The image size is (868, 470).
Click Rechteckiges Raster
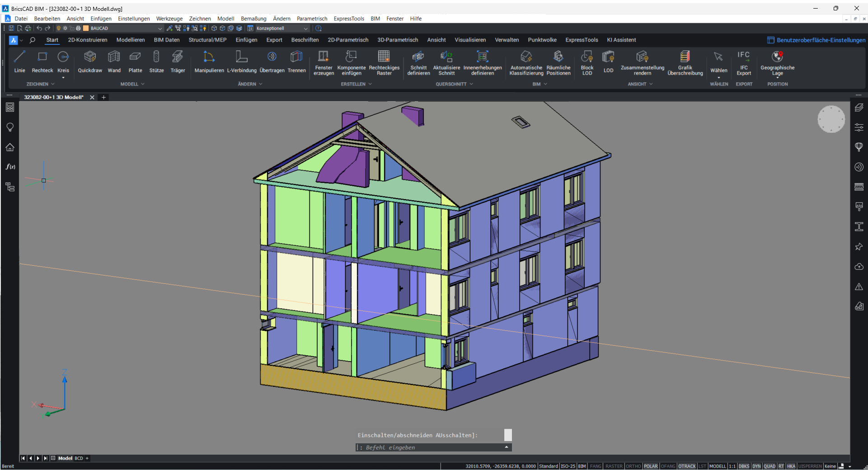(384, 62)
